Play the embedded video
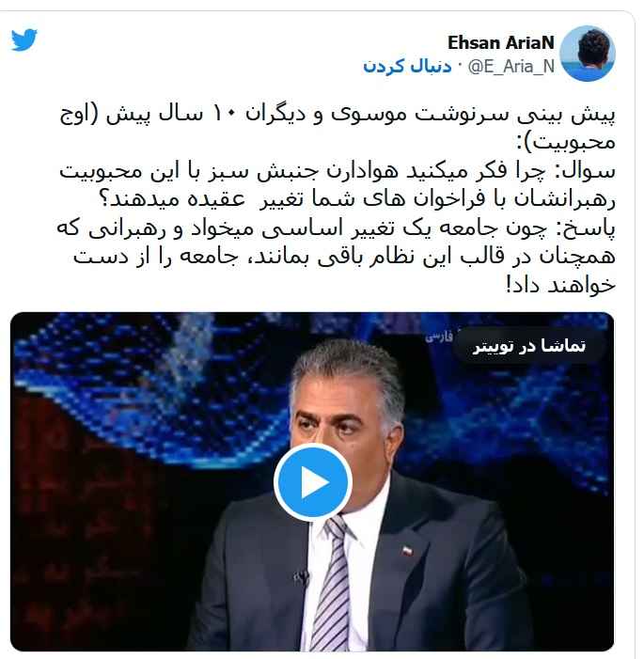 tap(313, 482)
